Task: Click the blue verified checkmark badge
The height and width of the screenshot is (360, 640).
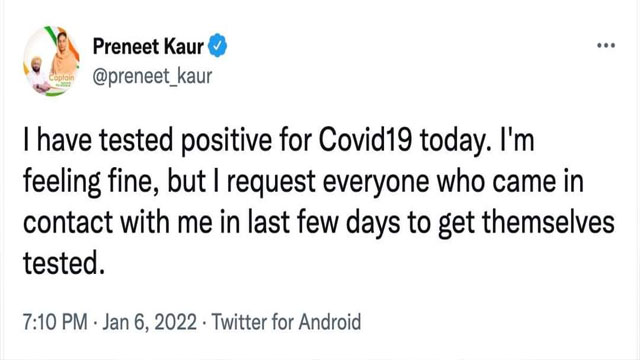Action: [218, 45]
